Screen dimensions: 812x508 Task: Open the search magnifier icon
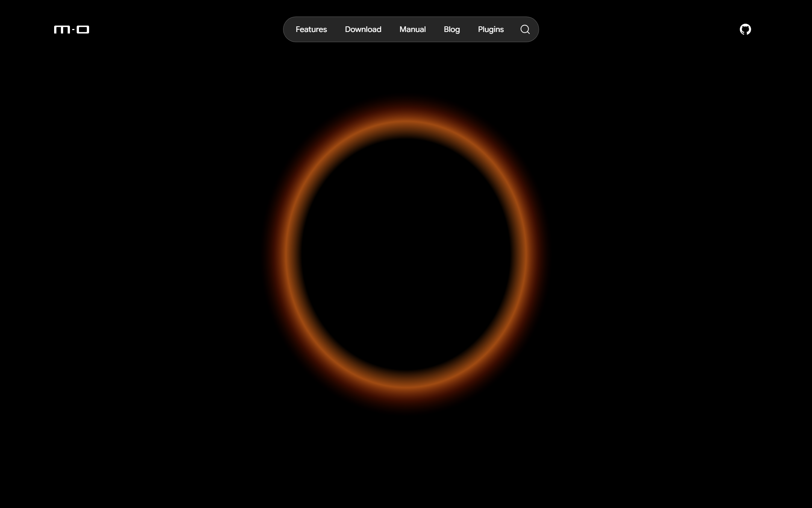tap(525, 29)
